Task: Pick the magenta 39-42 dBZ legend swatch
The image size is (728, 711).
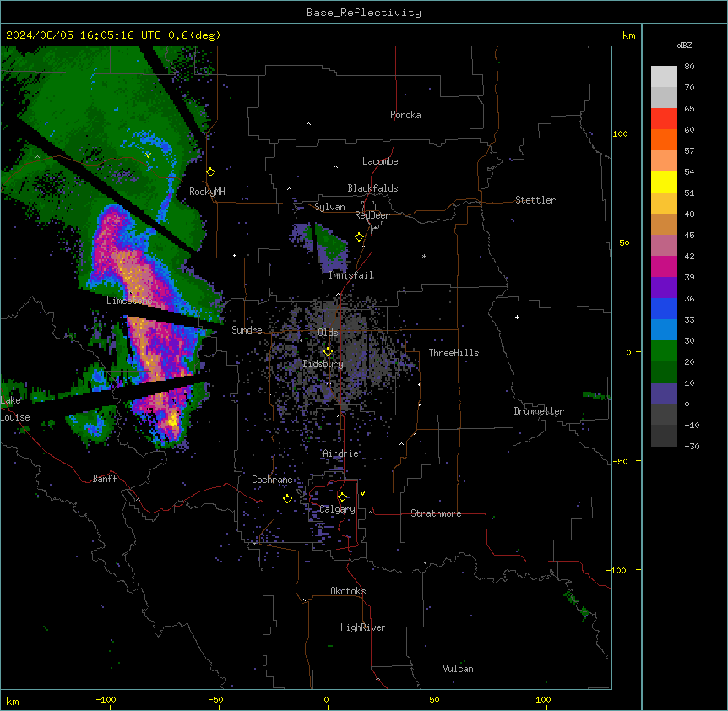Action: [x=664, y=266]
